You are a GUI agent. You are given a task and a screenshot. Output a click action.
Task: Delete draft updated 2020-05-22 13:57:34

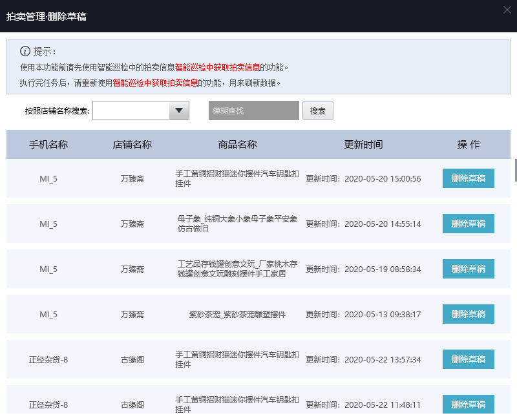[x=468, y=359]
